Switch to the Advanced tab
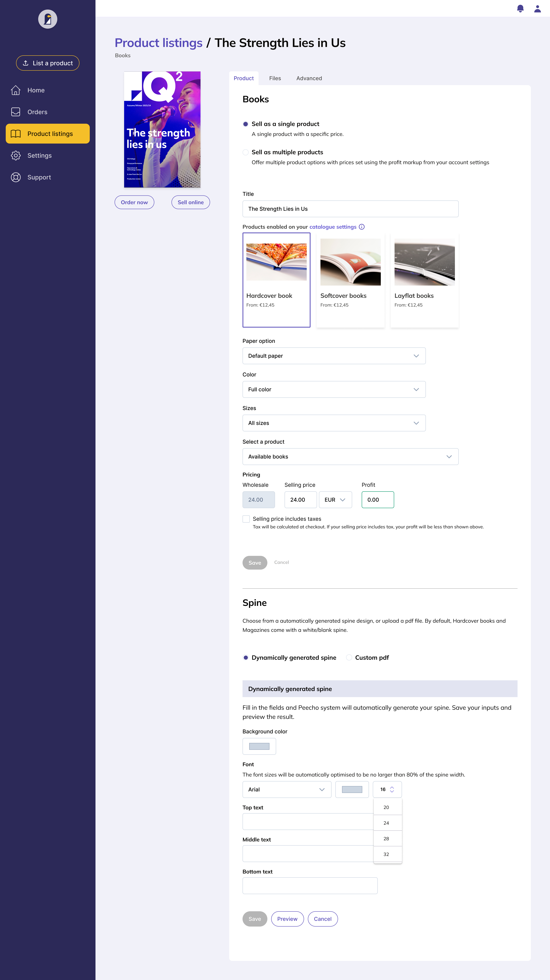 coord(309,78)
